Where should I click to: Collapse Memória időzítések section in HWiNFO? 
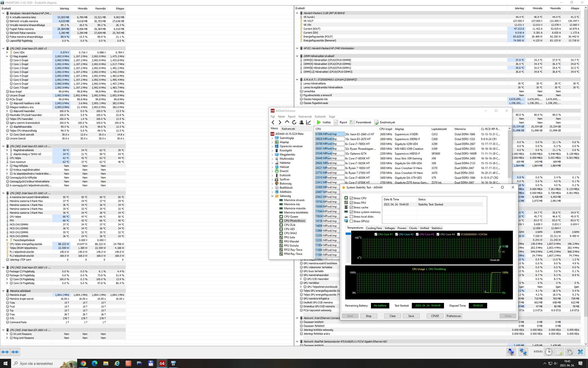[3, 291]
